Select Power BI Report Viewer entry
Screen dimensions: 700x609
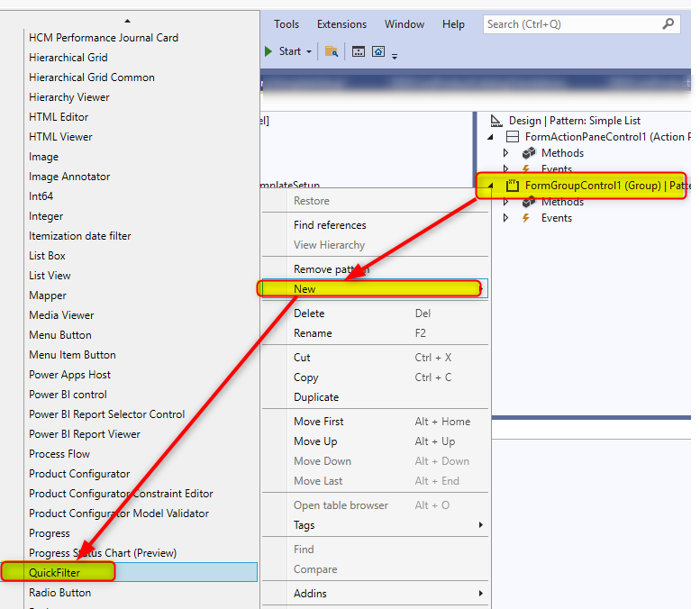point(85,434)
